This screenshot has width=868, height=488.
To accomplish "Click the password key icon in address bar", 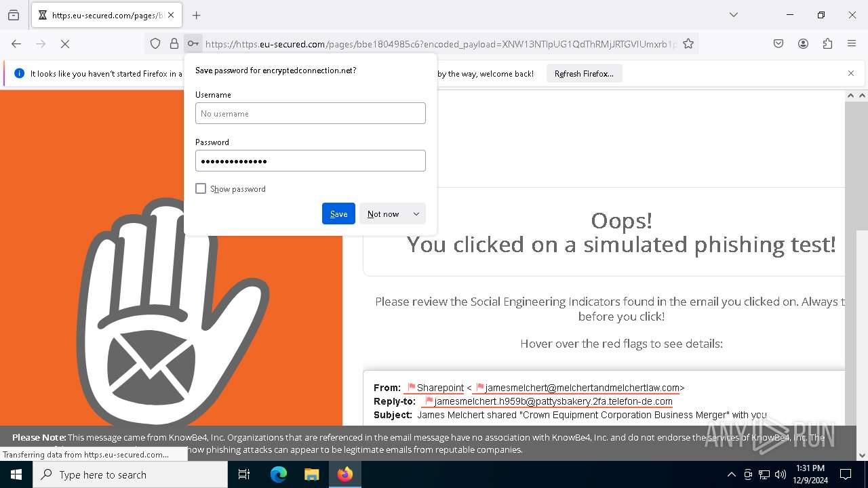I will pyautogui.click(x=193, y=44).
